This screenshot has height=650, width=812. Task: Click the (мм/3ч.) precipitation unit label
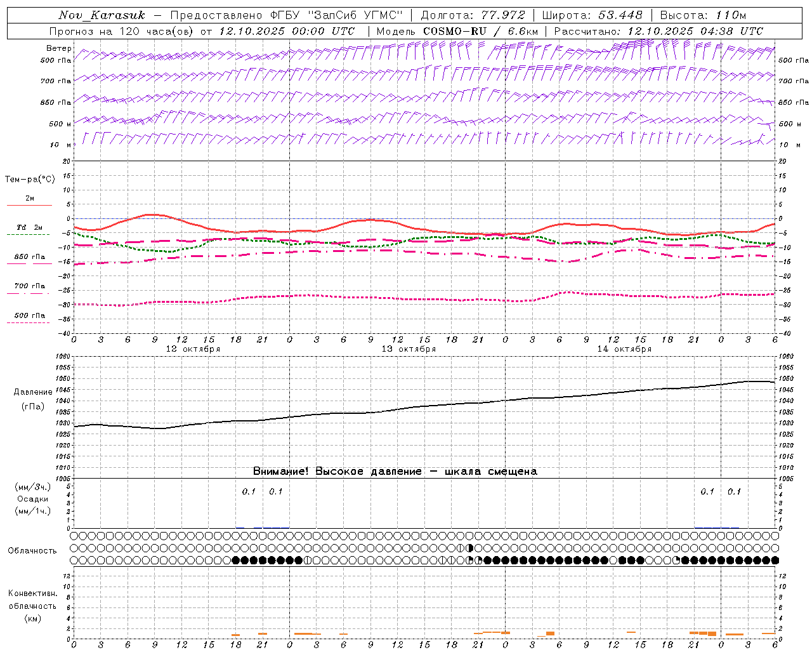click(x=33, y=487)
